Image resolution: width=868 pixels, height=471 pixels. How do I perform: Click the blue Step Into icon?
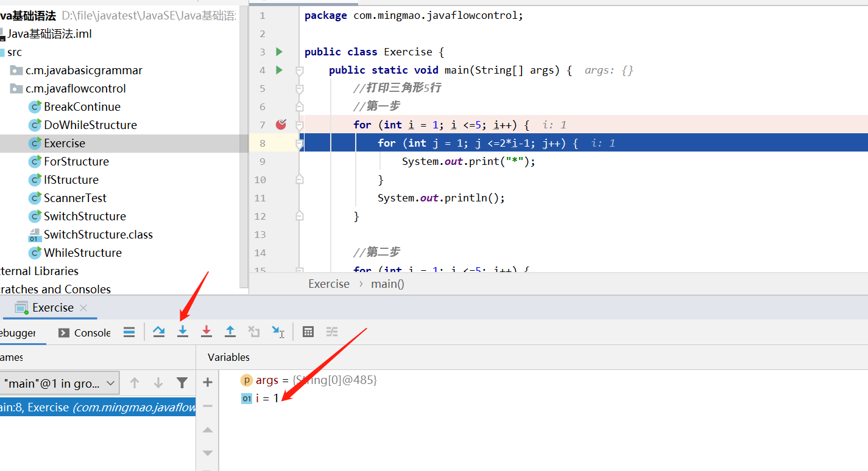[x=183, y=332]
